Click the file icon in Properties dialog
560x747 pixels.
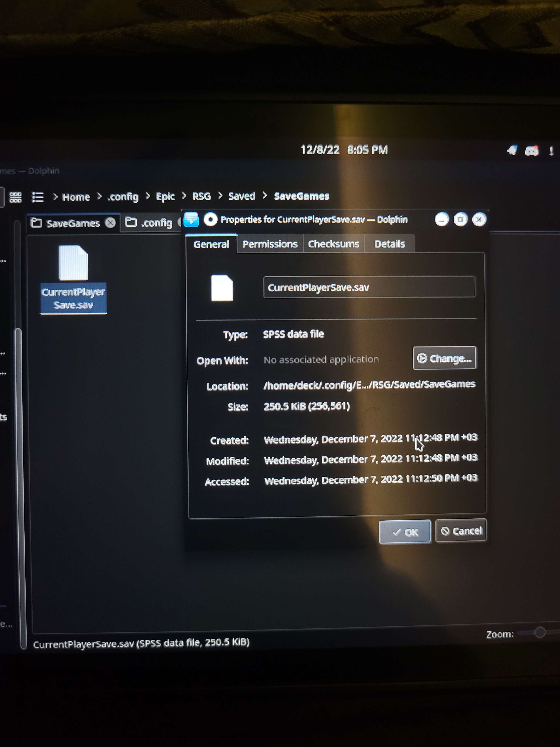(222, 288)
